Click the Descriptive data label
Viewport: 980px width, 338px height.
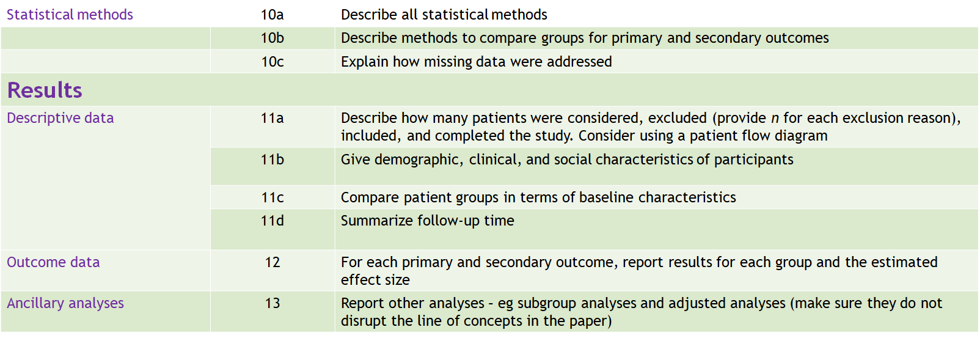pyautogui.click(x=60, y=118)
